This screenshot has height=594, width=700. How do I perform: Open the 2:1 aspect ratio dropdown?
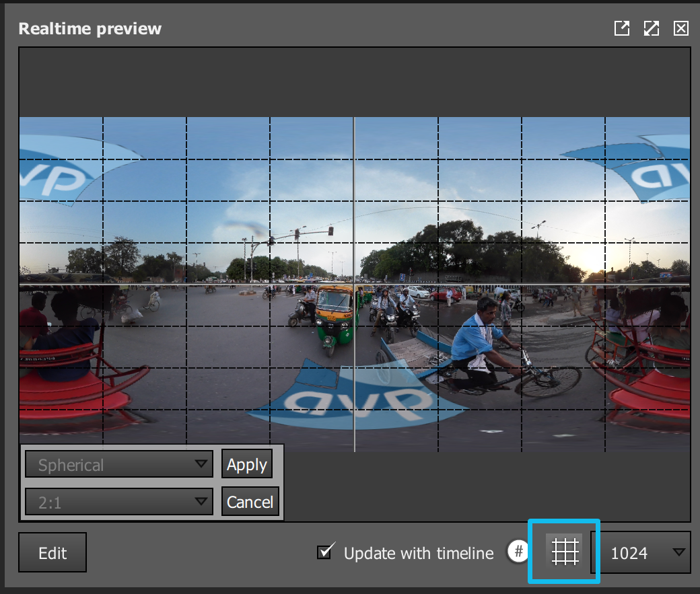pyautogui.click(x=118, y=501)
